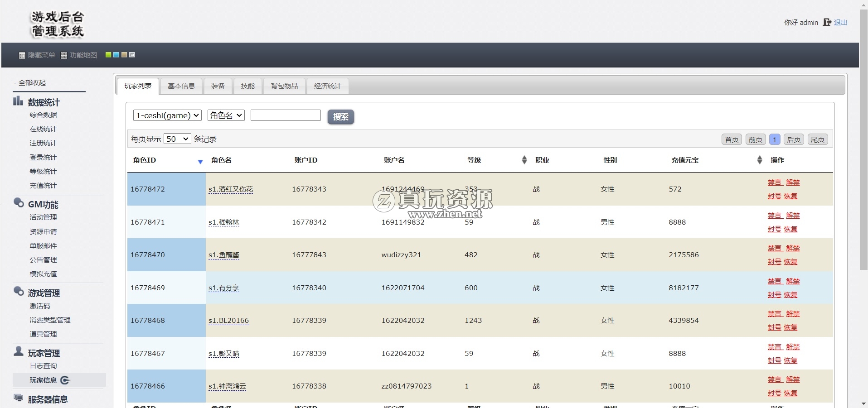Collapse all menus with 全部收起

pos(30,82)
